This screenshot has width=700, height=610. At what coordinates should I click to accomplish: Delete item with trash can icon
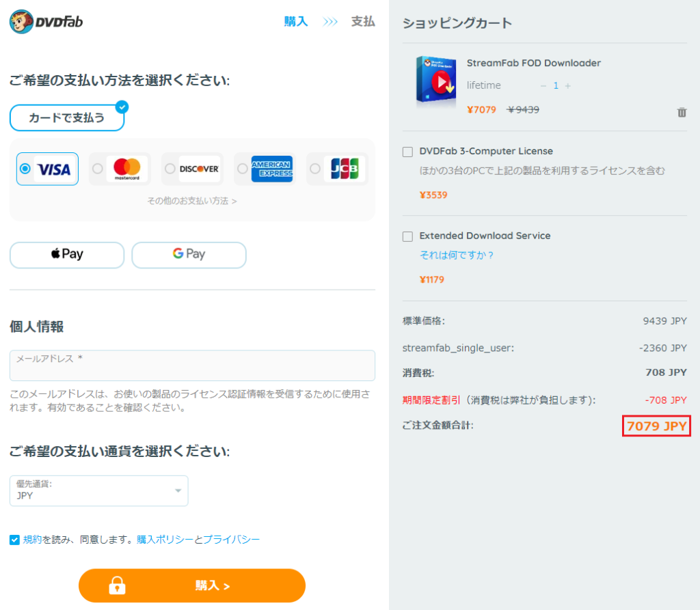tap(682, 112)
